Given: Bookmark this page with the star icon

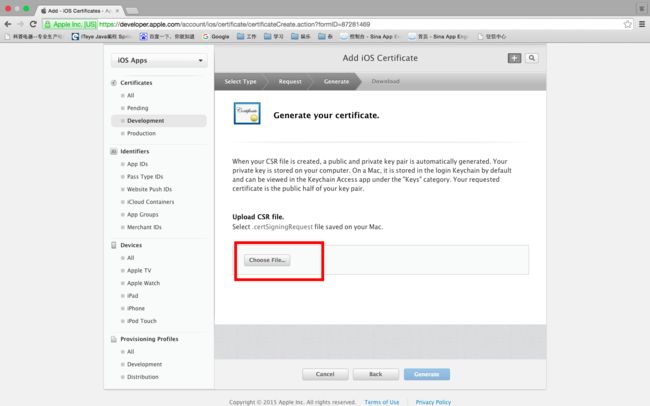Looking at the screenshot, I should tap(628, 24).
